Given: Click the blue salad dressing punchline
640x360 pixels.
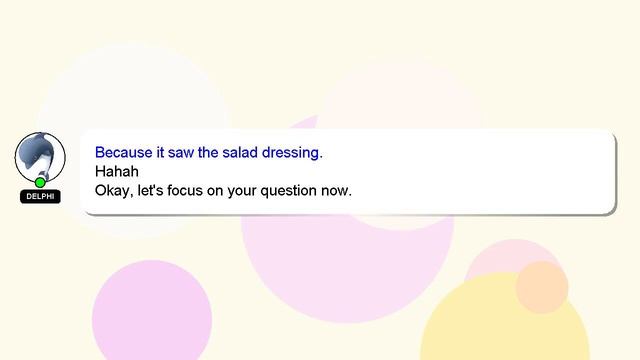Looking at the screenshot, I should click(x=209, y=152).
